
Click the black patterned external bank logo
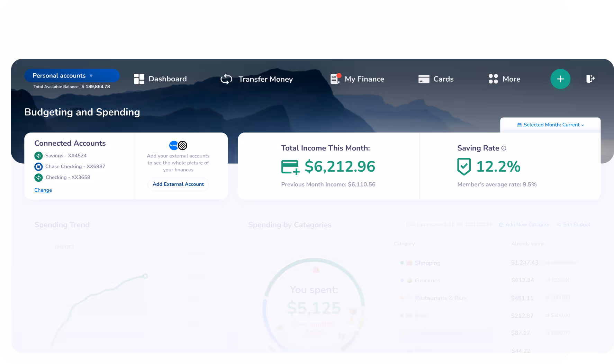[183, 145]
